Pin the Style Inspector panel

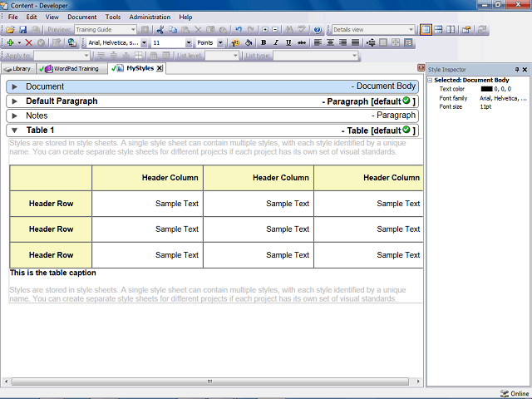(x=517, y=70)
